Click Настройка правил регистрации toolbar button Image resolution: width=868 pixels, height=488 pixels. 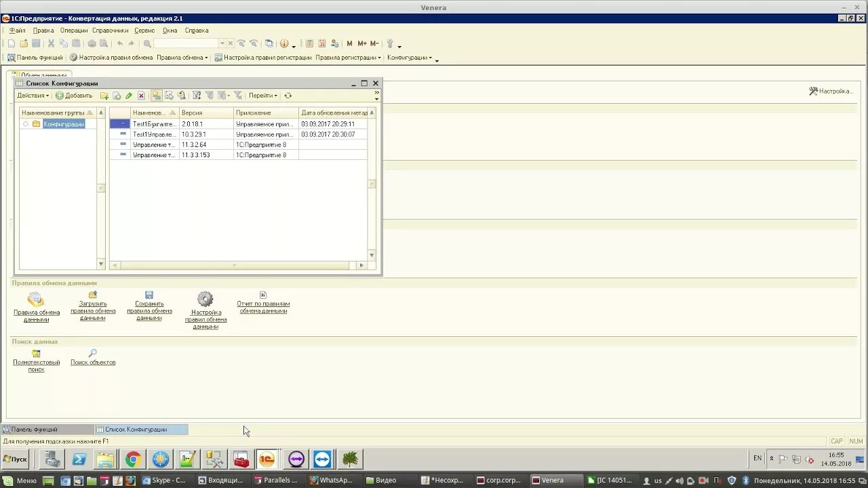click(263, 58)
